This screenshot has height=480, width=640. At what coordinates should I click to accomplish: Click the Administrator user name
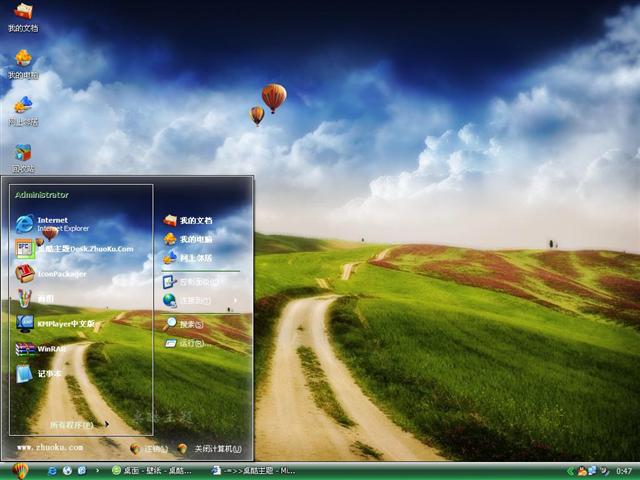(x=42, y=195)
